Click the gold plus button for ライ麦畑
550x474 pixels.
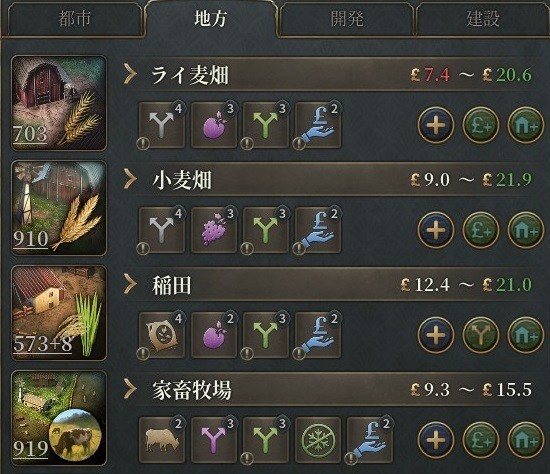point(436,125)
